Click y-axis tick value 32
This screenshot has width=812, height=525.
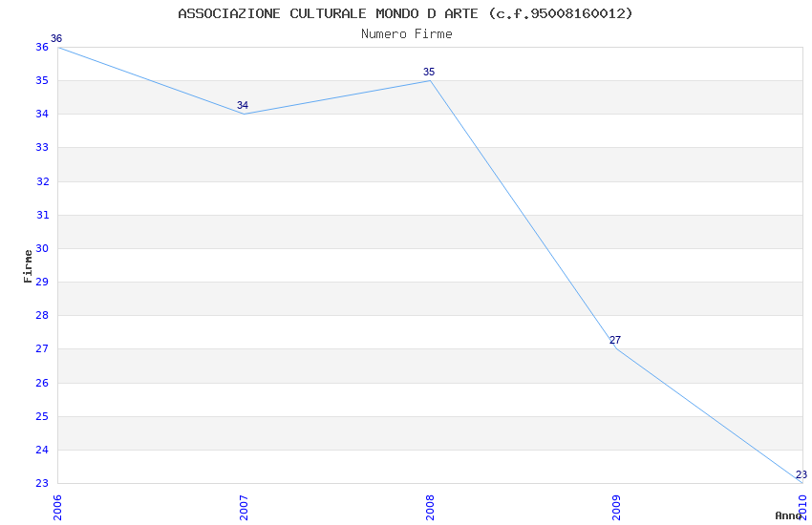[x=42, y=181]
